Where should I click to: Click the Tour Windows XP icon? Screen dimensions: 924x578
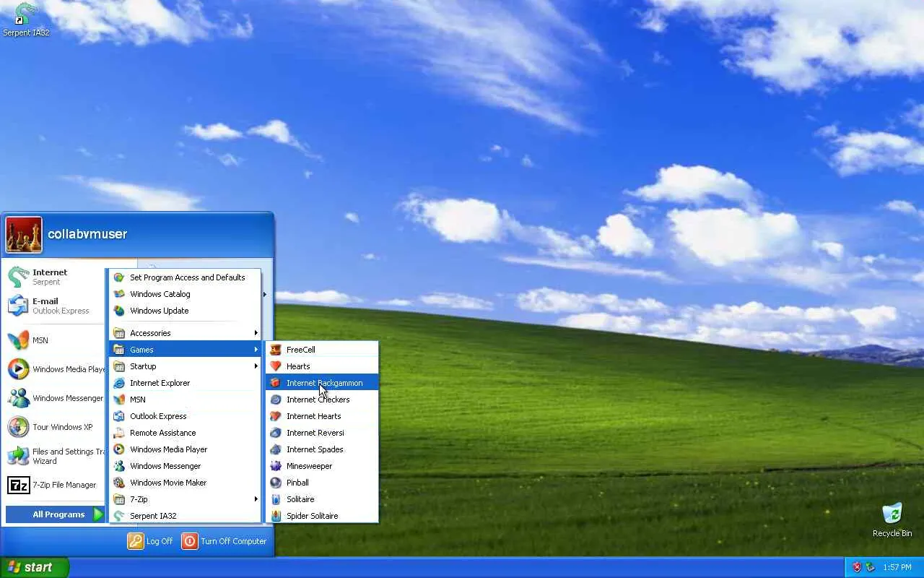[x=18, y=427]
